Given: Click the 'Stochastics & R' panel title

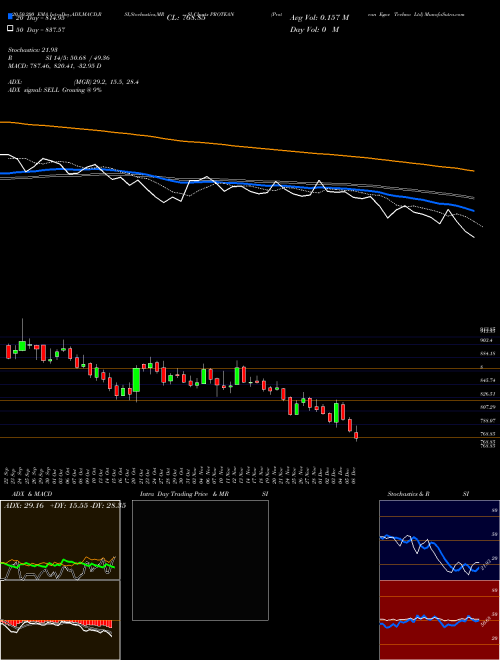Looking at the screenshot, I should (408, 494).
